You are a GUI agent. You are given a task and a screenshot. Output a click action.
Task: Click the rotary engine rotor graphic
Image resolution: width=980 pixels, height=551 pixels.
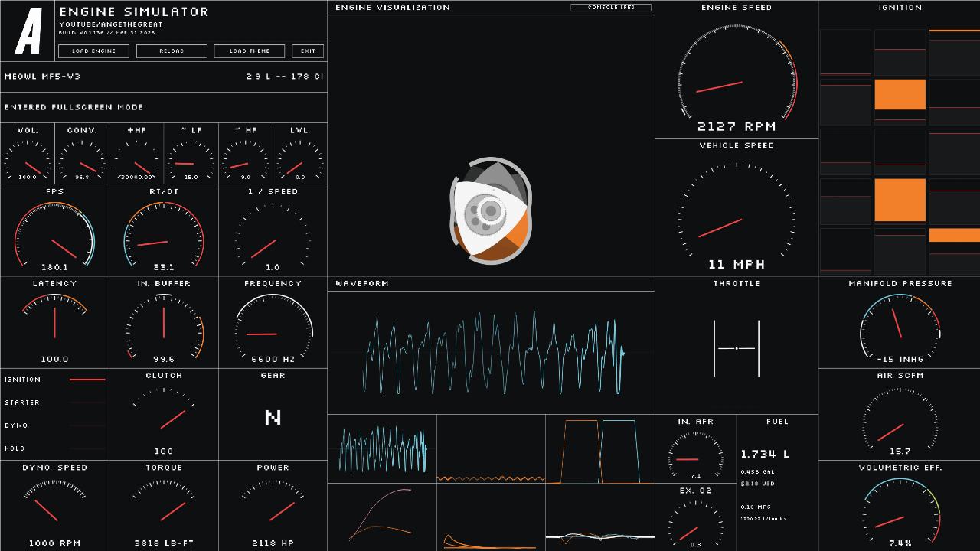click(490, 210)
